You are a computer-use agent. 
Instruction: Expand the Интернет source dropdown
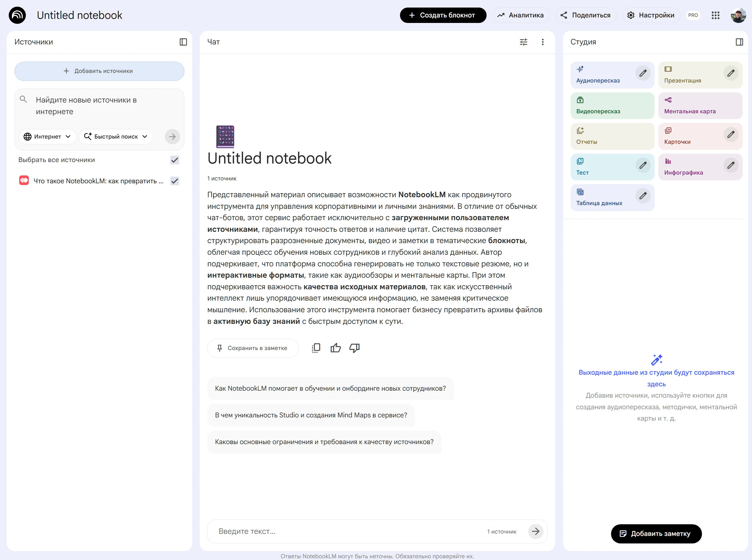(x=47, y=137)
